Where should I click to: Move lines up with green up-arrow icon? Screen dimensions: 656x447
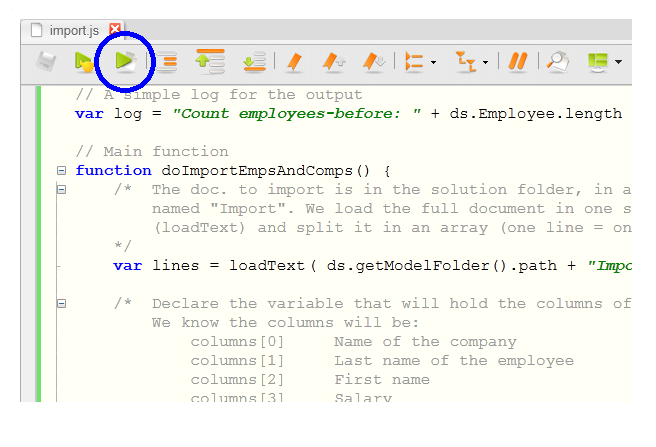click(x=210, y=62)
